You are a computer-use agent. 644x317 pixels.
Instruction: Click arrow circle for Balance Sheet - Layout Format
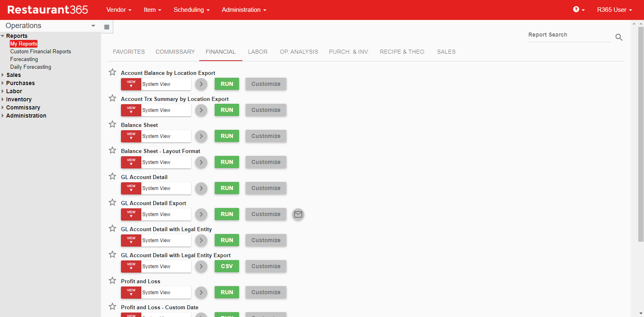point(201,162)
